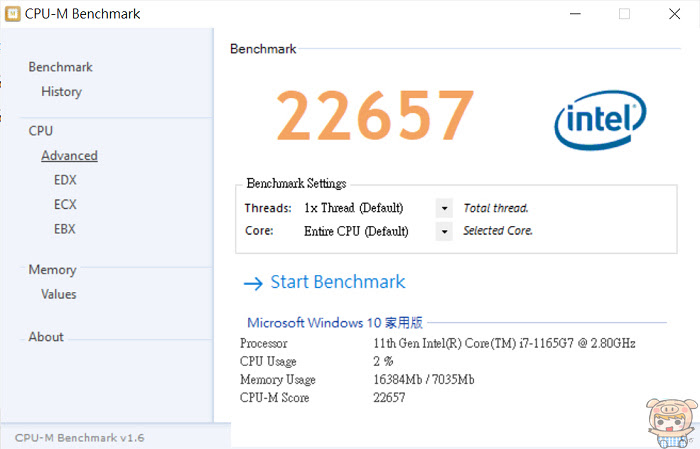The width and height of the screenshot is (700, 449).
Task: Click the Threads: label
Action: pyautogui.click(x=268, y=208)
